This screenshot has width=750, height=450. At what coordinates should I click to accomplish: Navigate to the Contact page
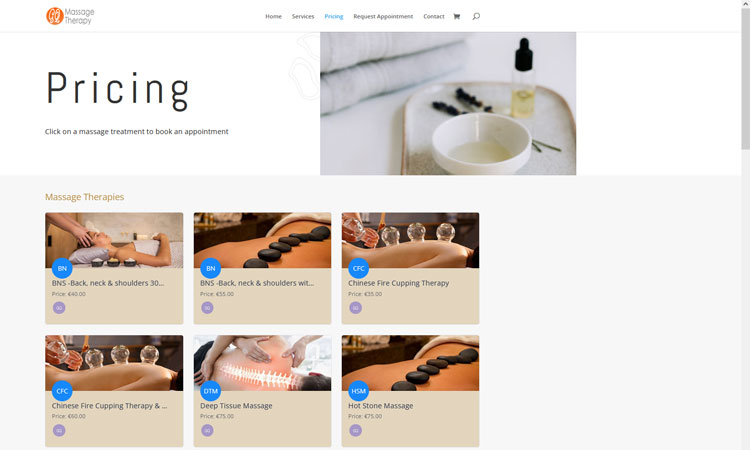coord(434,16)
